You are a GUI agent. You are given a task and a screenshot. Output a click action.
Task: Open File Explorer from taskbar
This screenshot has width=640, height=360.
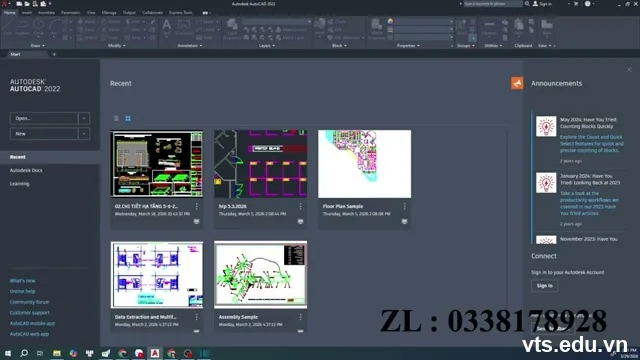(x=57, y=353)
